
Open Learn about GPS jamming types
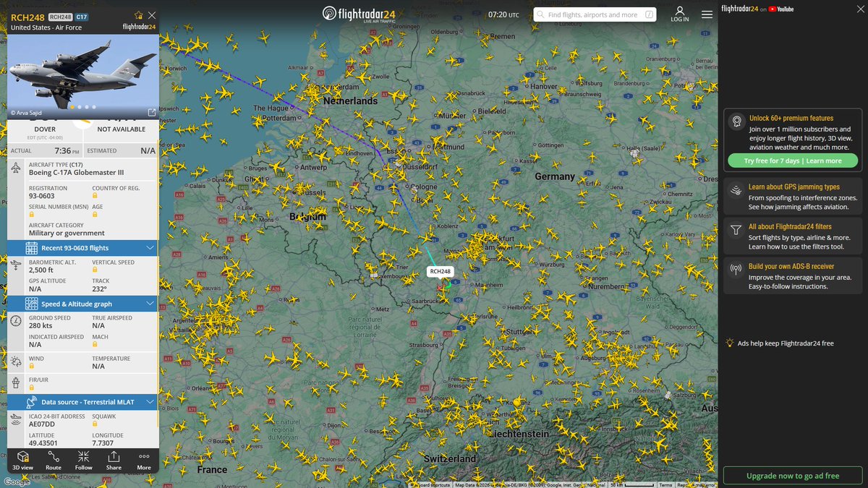(793, 196)
